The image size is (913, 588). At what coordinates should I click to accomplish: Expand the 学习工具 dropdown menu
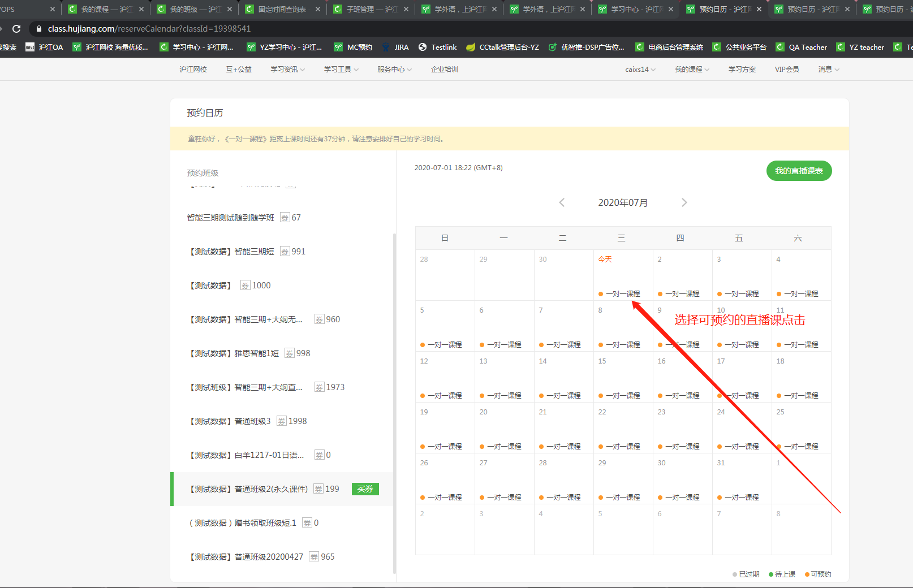[341, 70]
